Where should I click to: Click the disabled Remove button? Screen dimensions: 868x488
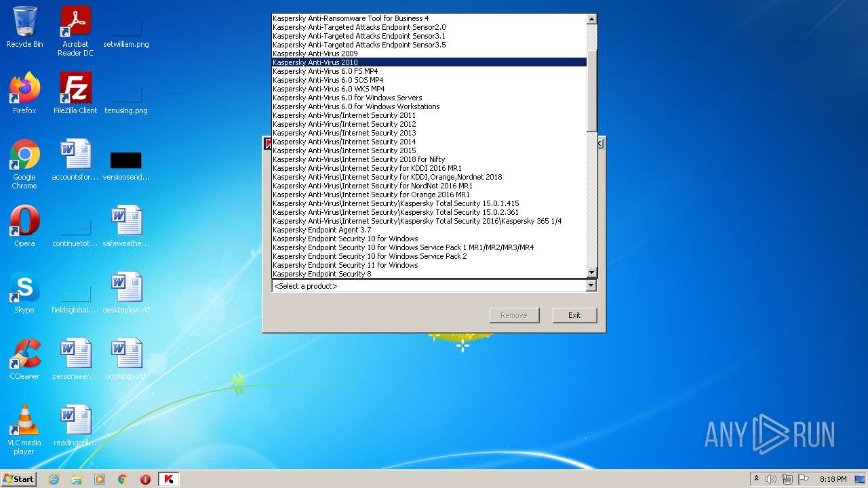514,315
